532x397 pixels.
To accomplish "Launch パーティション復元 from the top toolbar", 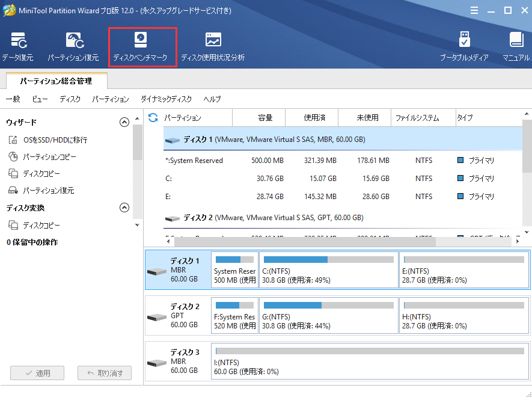I will coord(73,47).
